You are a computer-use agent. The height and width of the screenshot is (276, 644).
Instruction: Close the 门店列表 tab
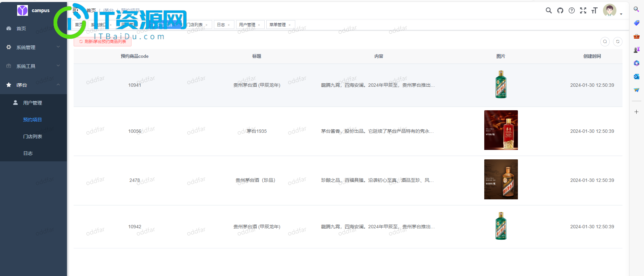coord(206,25)
